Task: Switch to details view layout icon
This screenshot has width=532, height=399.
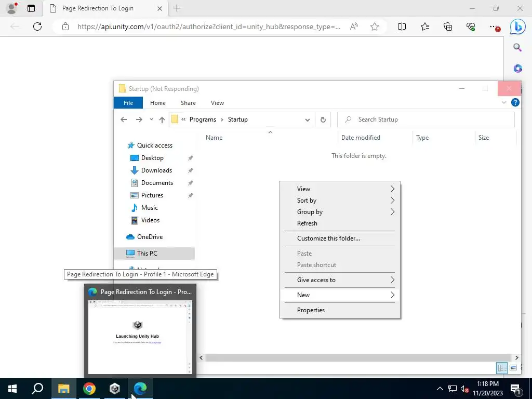Action: [502, 367]
